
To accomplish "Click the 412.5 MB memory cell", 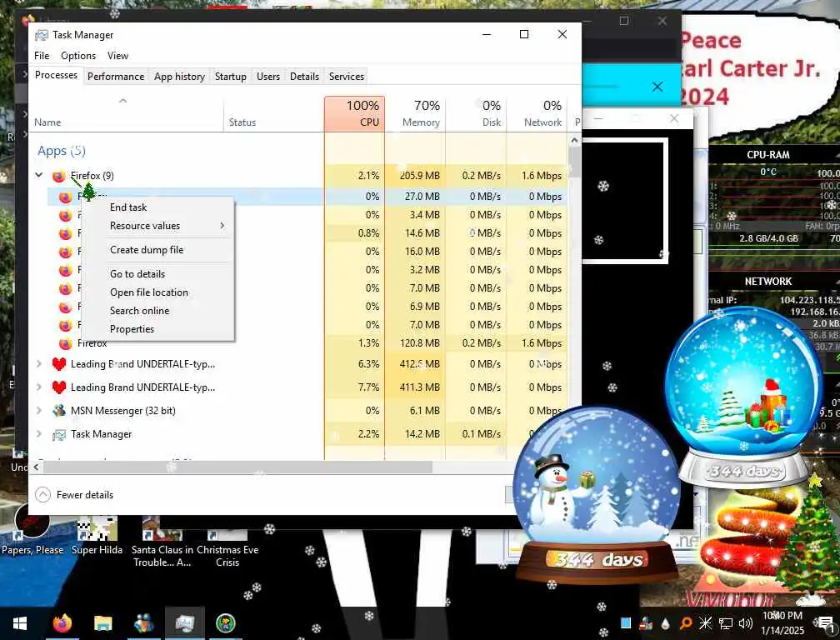I will (415, 363).
